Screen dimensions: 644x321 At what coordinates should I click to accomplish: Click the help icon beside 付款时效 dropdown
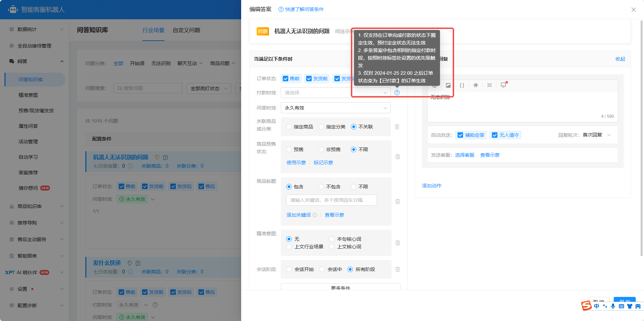coord(397,93)
